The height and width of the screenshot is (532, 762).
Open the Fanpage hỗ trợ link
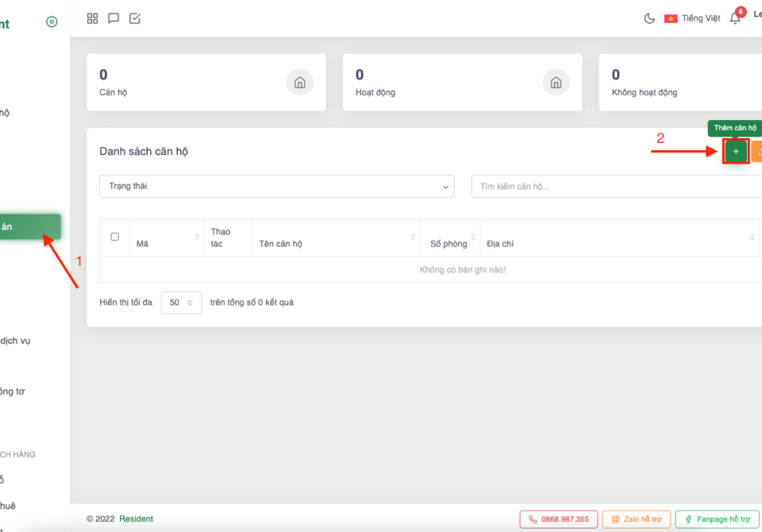[x=717, y=519]
